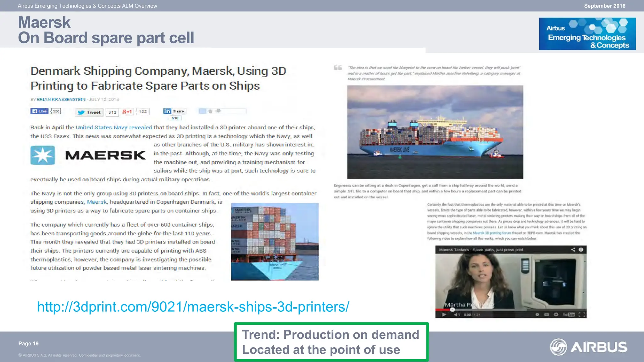Click the LinkedIn Share button

coord(175,111)
